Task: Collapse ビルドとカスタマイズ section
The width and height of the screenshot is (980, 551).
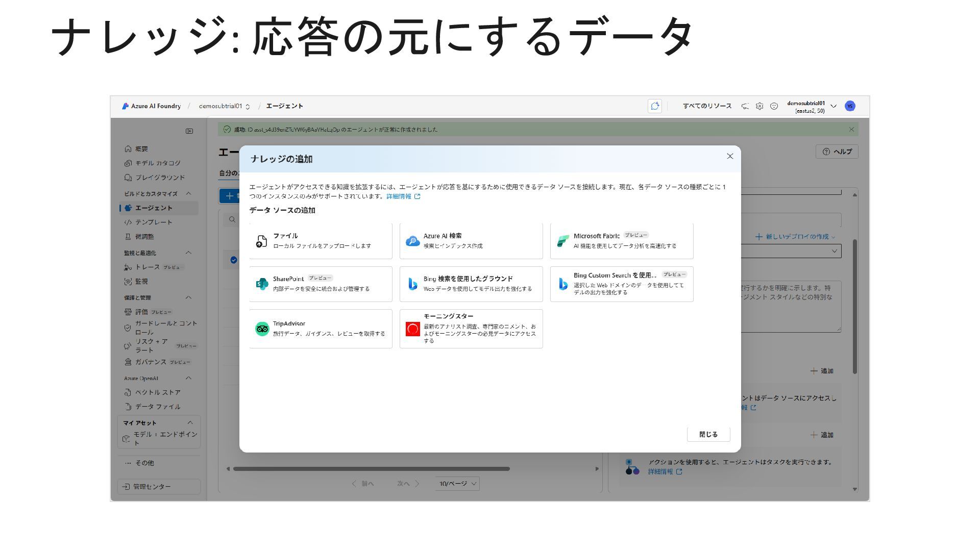Action: [x=188, y=193]
